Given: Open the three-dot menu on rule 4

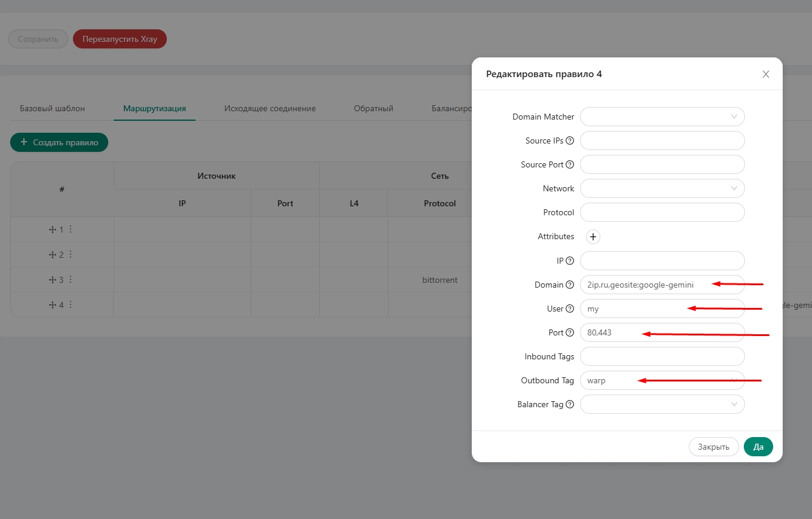Looking at the screenshot, I should click(x=70, y=304).
